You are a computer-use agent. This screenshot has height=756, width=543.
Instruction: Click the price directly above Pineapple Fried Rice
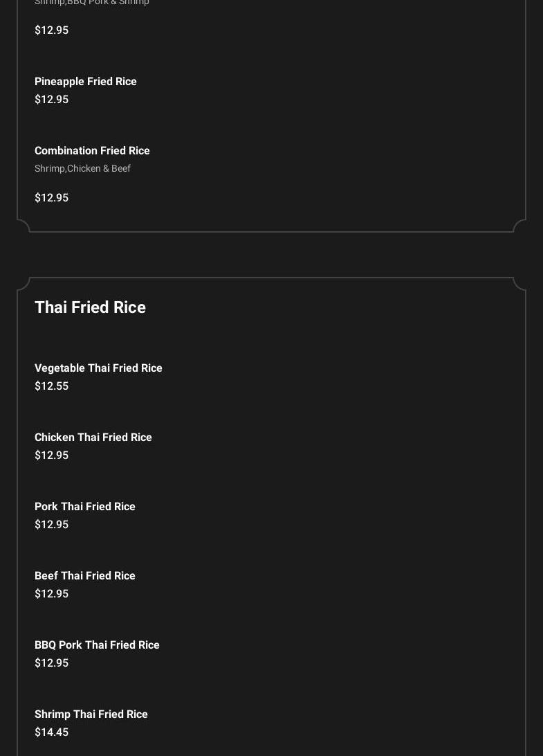51,30
